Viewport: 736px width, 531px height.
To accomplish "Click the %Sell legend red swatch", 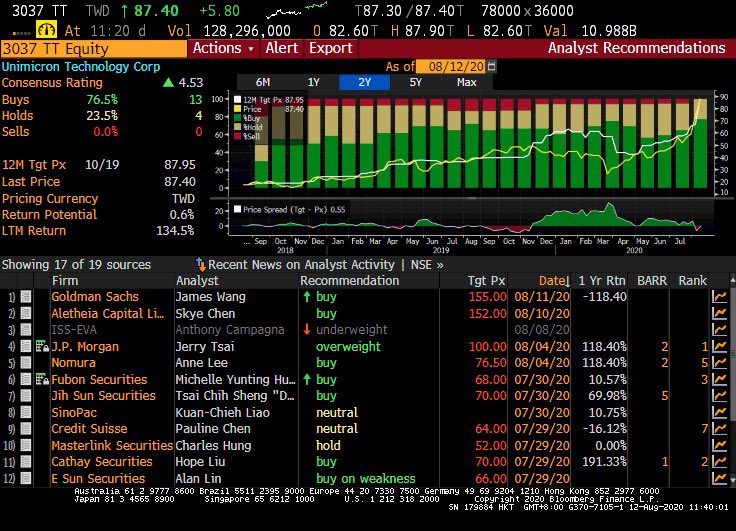I will tap(238, 136).
